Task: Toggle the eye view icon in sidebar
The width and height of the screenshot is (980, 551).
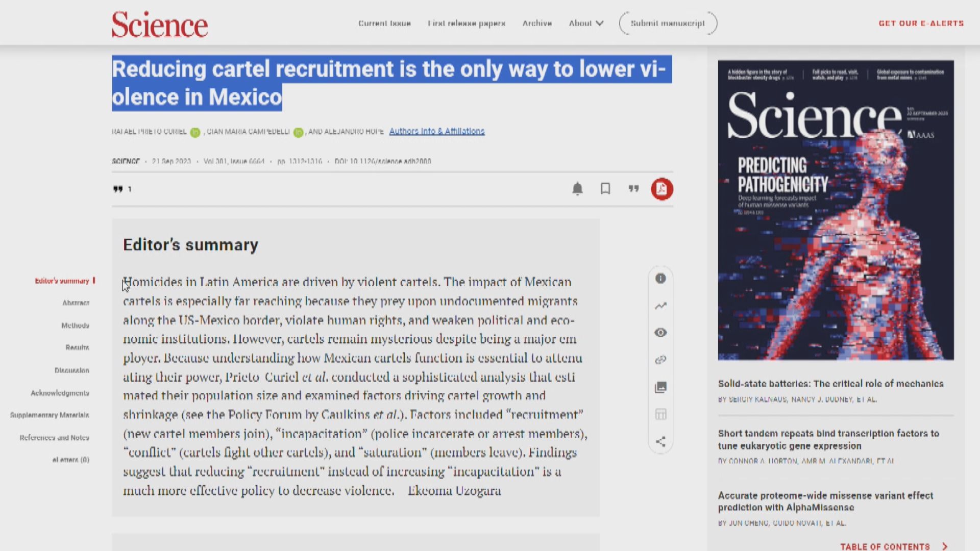Action: pos(660,333)
